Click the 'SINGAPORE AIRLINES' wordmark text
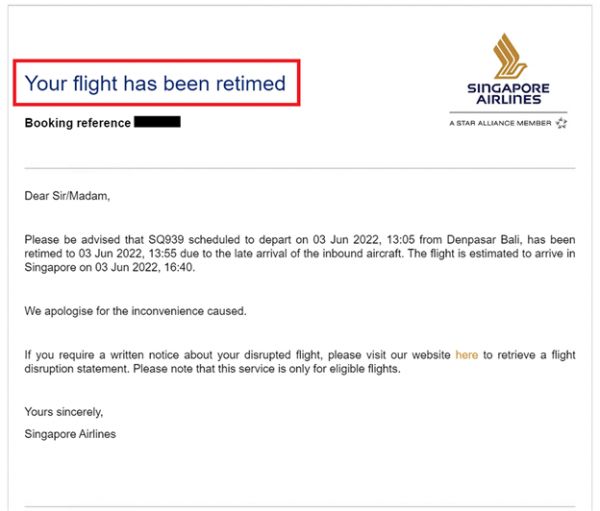600x511 pixels. [508, 94]
